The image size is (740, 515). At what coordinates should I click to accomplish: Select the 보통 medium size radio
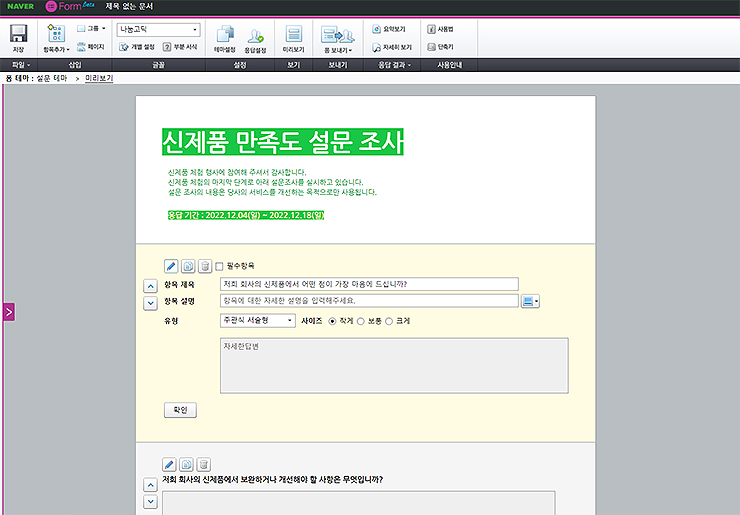pos(361,321)
